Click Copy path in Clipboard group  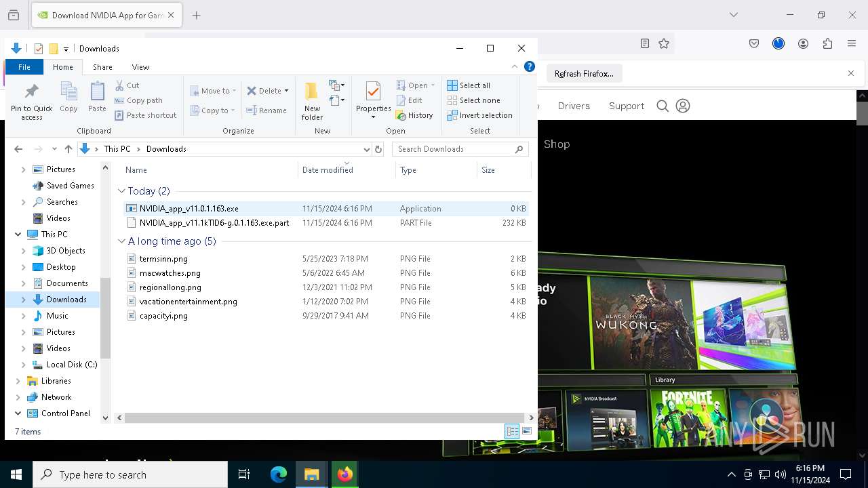tap(138, 100)
